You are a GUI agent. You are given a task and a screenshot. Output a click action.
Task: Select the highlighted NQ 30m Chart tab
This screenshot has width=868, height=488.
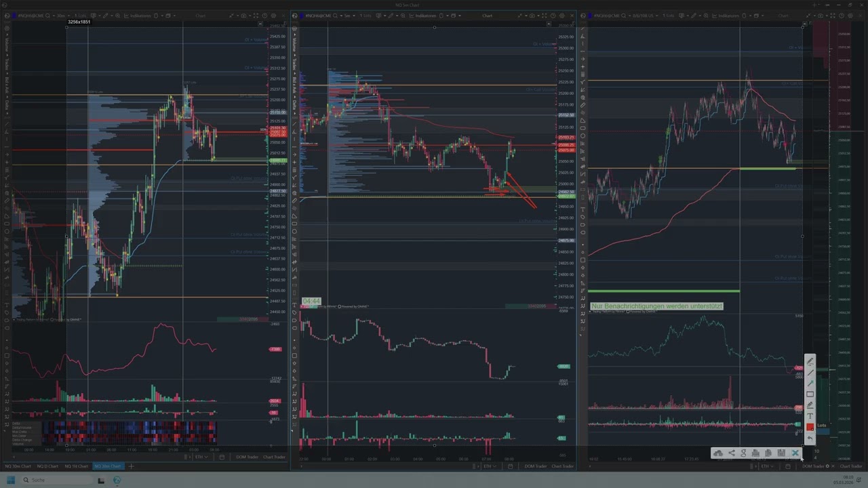[108, 466]
